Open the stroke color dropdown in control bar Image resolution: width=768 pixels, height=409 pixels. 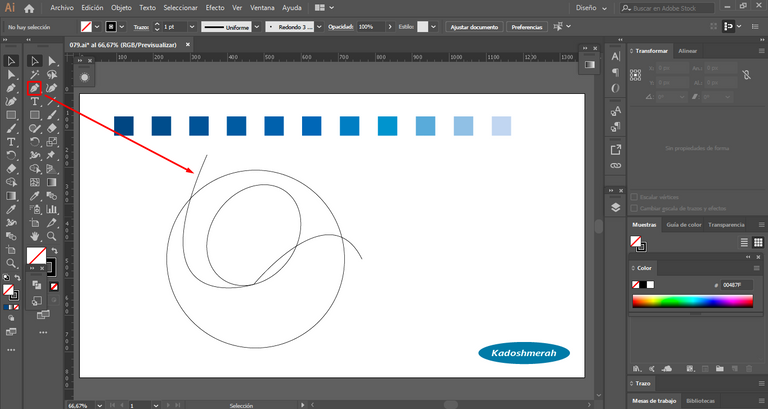(x=122, y=26)
